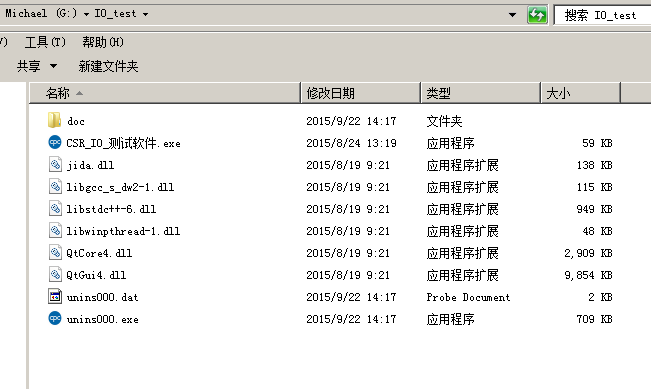Screen dimensions: 651x389
Task: Click the Probe Document type cell
Action: coord(468,297)
